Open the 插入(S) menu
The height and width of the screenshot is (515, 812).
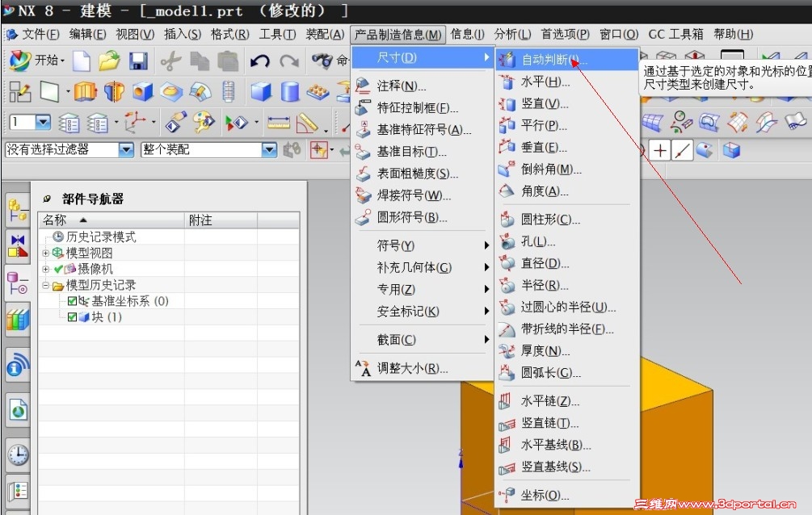pos(183,34)
